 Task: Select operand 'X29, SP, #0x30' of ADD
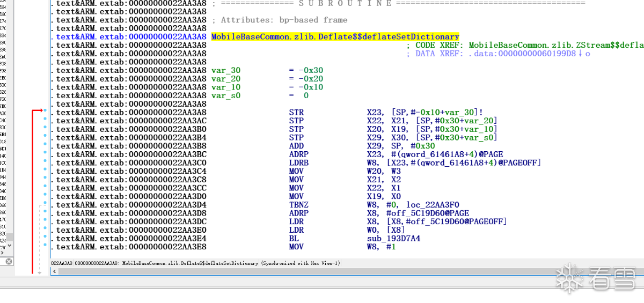click(x=401, y=145)
